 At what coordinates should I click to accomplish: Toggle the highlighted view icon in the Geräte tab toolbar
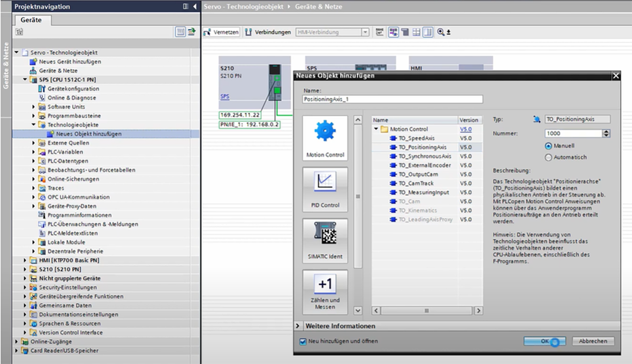point(180,32)
